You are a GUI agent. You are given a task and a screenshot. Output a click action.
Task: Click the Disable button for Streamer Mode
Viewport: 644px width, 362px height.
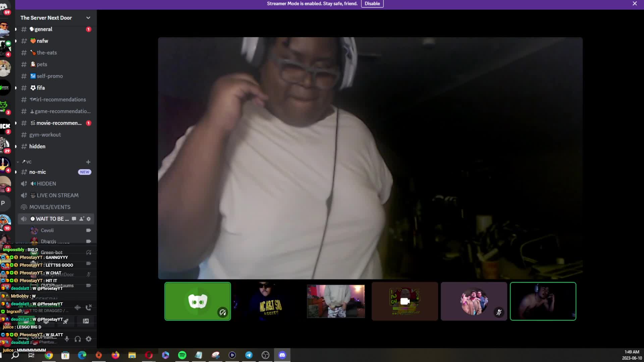point(372,4)
